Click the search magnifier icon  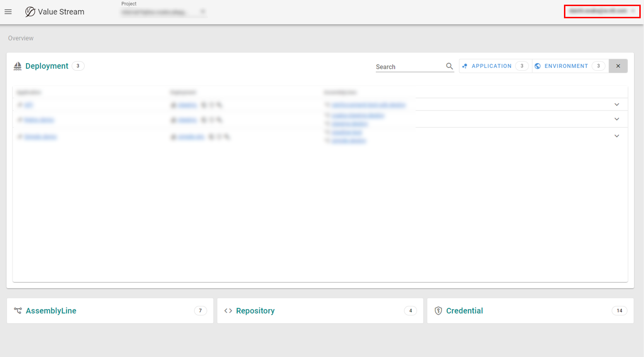coord(449,67)
